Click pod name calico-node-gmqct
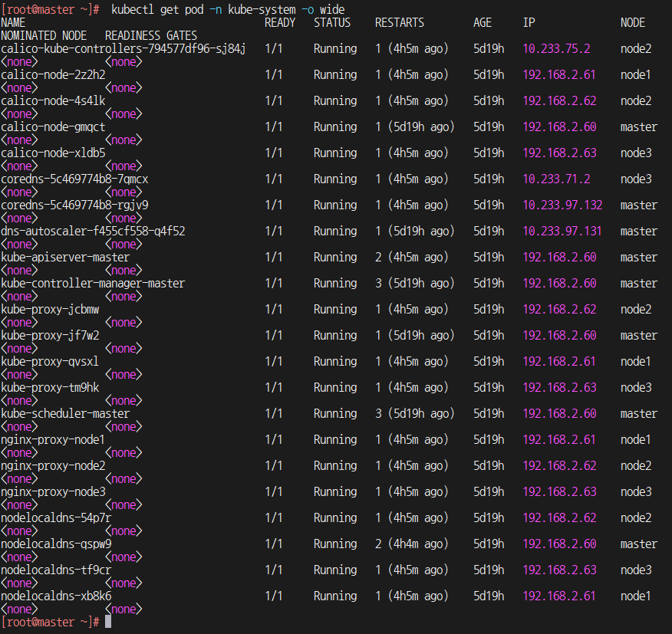This screenshot has height=634, width=672. (x=53, y=127)
